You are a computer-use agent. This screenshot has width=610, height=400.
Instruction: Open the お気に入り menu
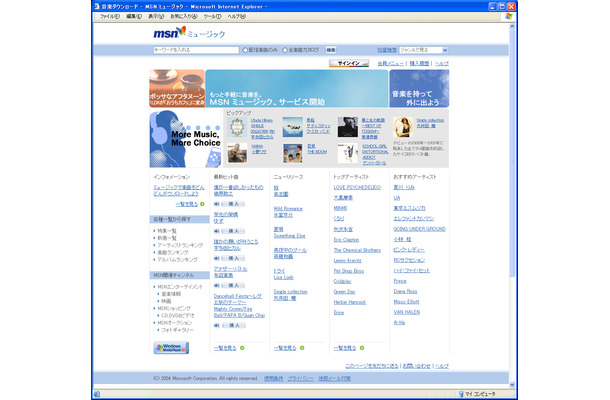coord(184,17)
